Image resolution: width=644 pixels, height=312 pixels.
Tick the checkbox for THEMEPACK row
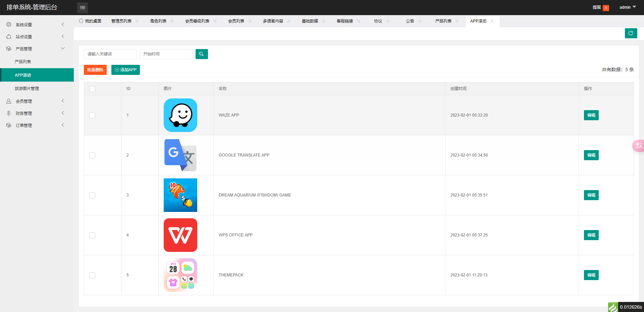[92, 275]
